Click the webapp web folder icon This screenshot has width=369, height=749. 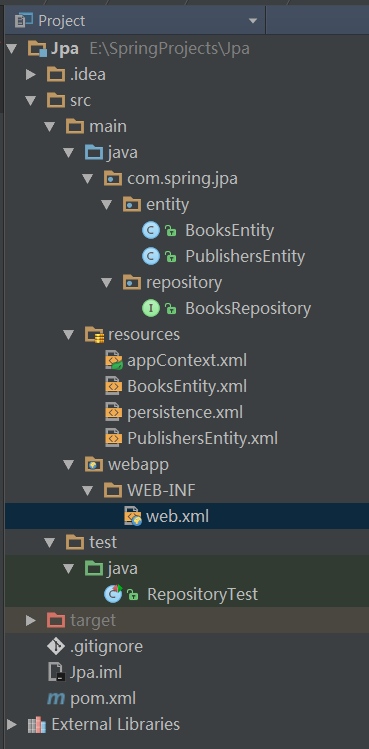pyautogui.click(x=94, y=464)
